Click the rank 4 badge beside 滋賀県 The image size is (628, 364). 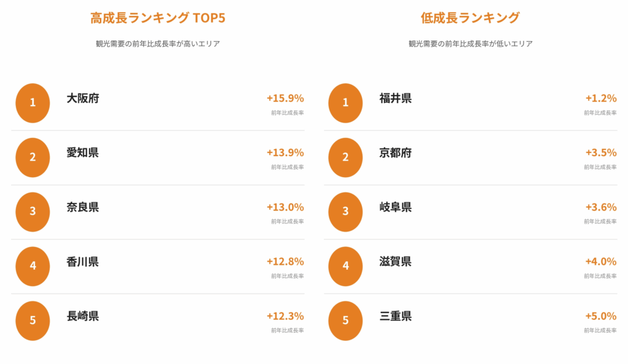click(346, 266)
